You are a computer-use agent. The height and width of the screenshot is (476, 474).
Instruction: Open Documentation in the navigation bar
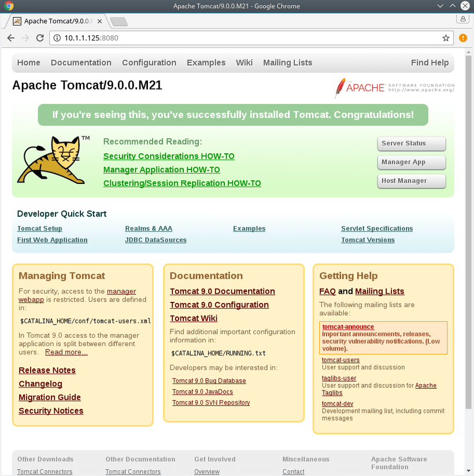pos(81,62)
